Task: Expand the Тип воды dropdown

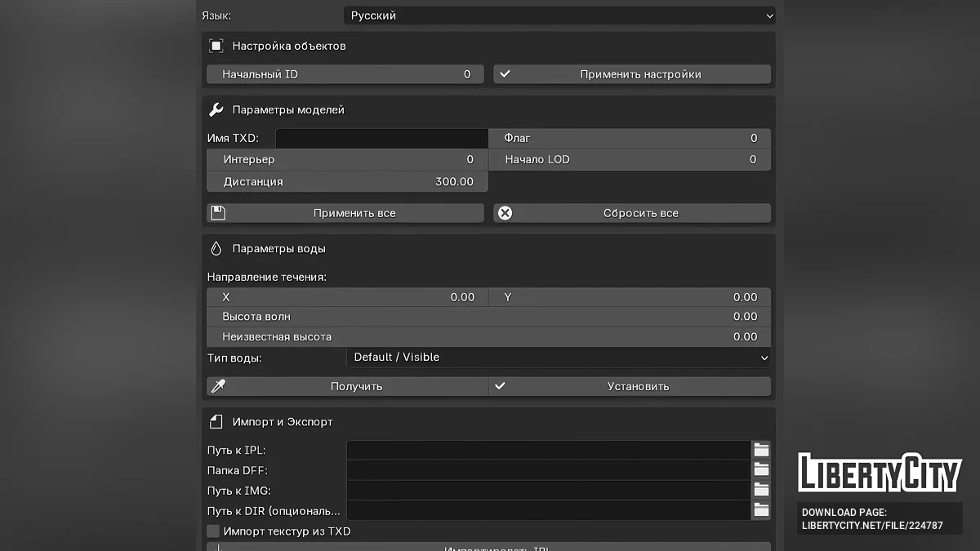Action: coord(559,358)
